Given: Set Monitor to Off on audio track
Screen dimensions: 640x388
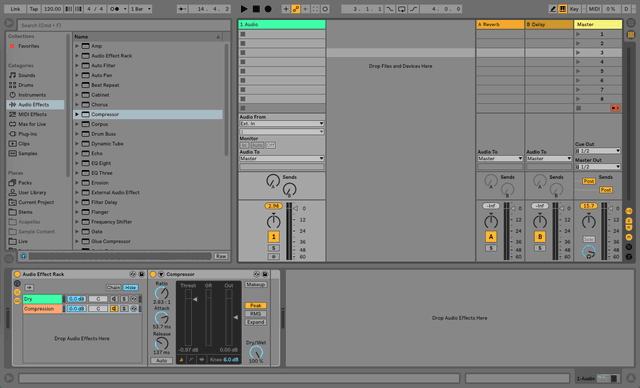Looking at the screenshot, I should pyautogui.click(x=271, y=145).
